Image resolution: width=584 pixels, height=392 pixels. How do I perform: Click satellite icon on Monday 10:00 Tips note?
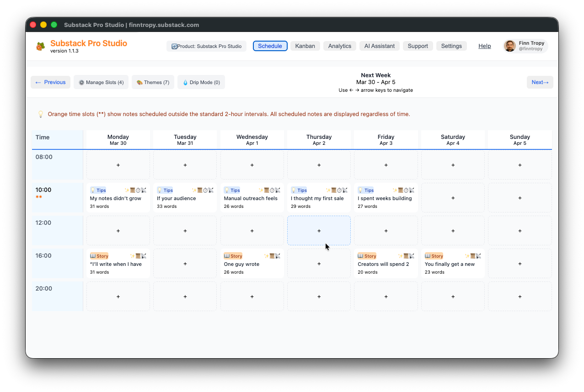144,190
